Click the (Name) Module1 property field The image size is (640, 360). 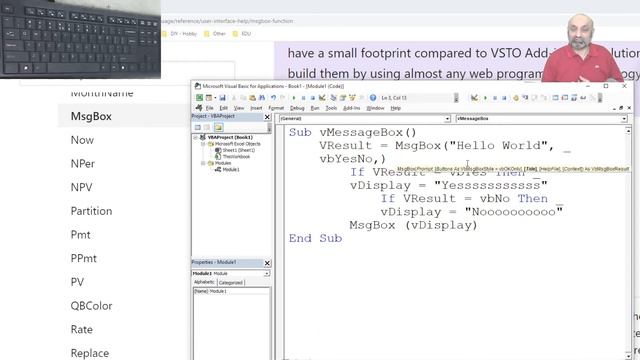[x=231, y=291]
